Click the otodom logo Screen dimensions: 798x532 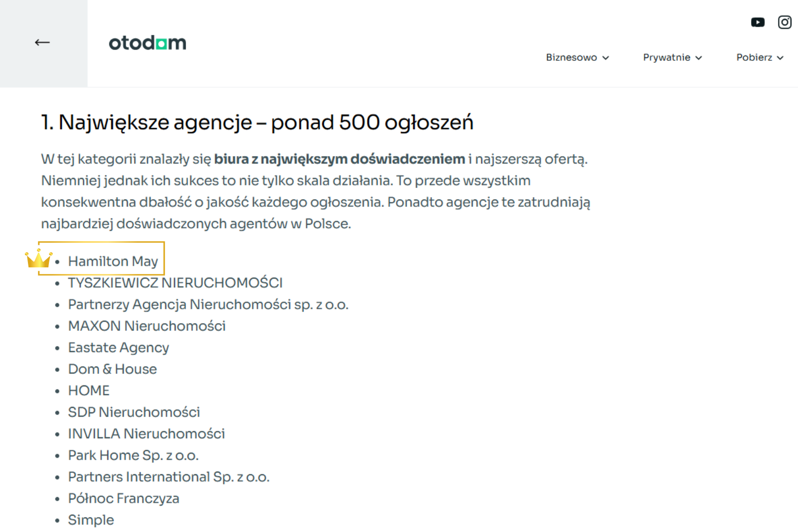[x=148, y=43]
